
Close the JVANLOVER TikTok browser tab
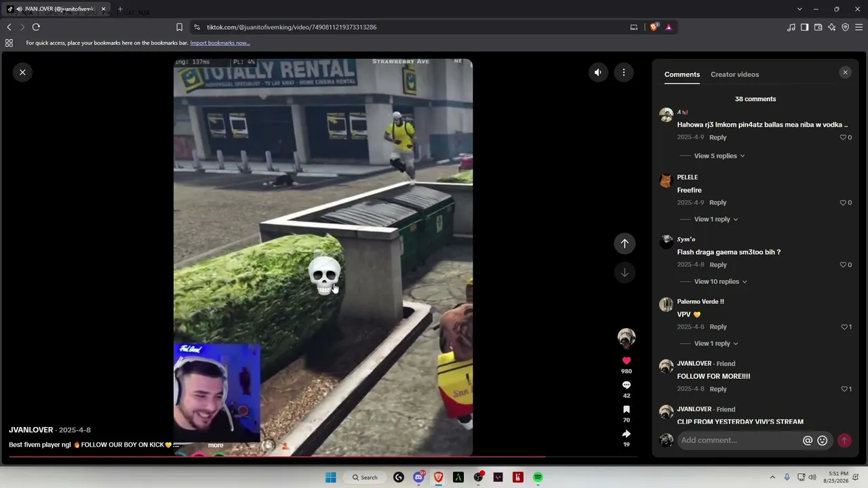(x=103, y=9)
